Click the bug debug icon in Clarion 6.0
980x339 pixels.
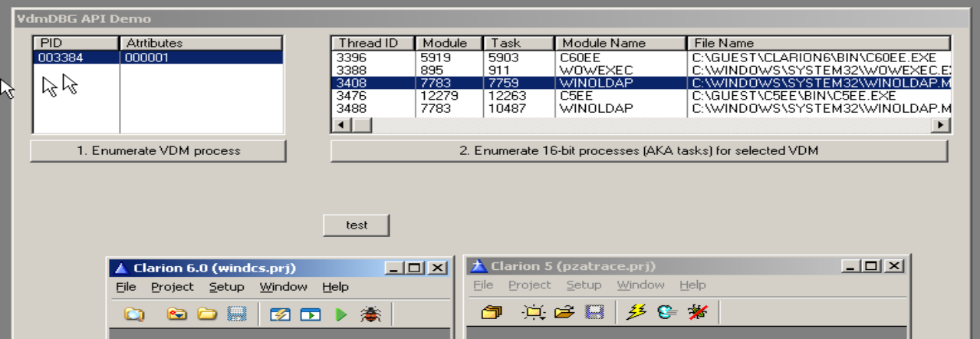371,314
